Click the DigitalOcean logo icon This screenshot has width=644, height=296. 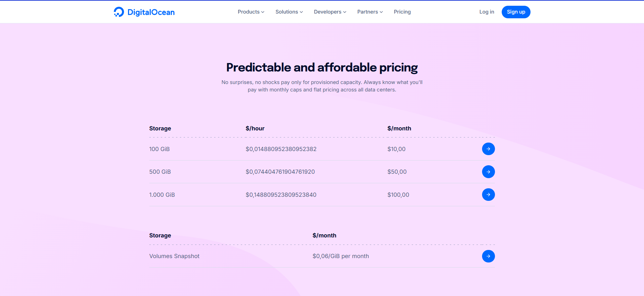[119, 12]
